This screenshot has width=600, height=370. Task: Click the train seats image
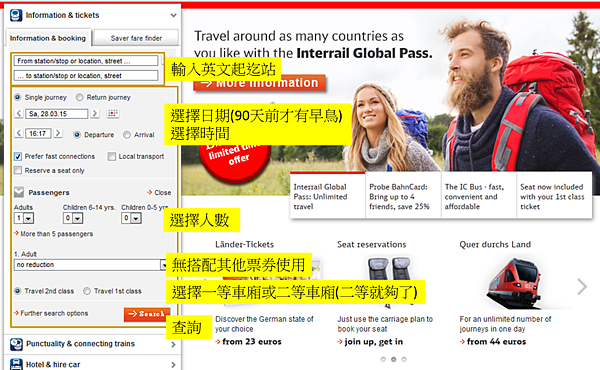[x=390, y=281]
